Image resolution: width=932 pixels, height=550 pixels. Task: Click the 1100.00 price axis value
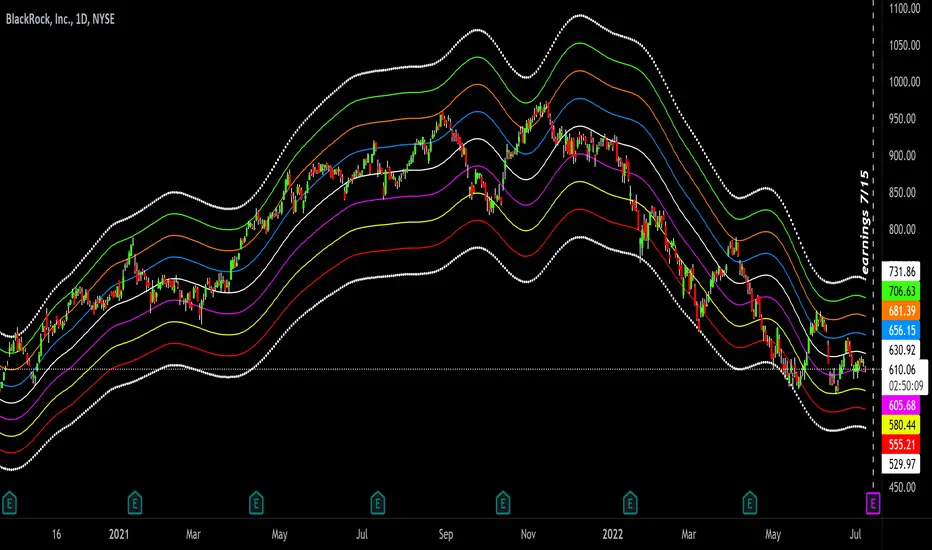point(905,8)
